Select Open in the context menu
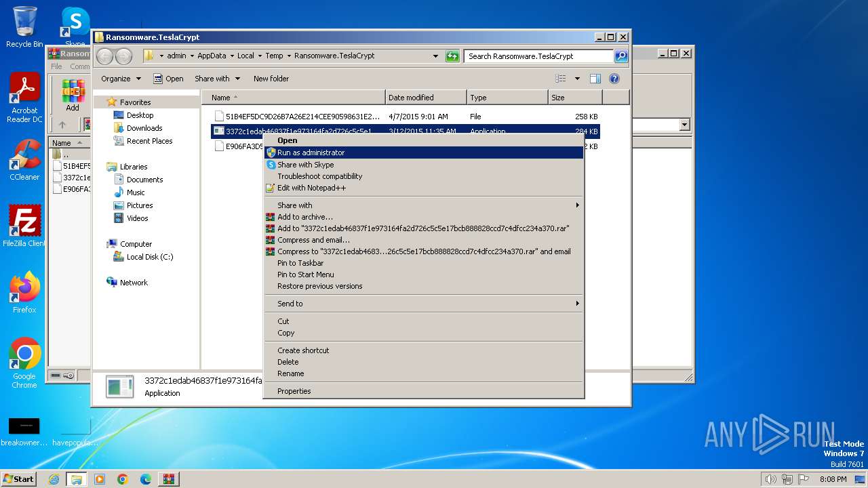 pos(423,140)
